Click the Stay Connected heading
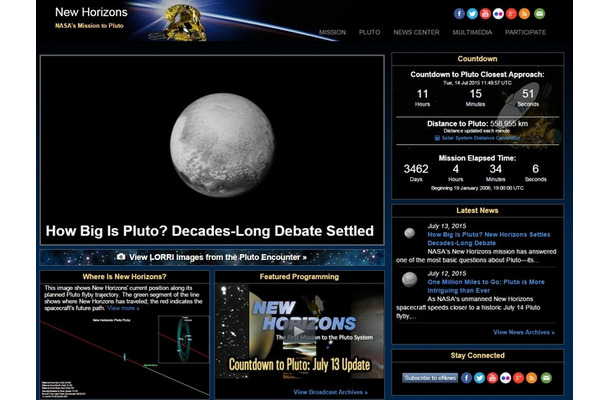The image size is (610, 400). [x=477, y=356]
